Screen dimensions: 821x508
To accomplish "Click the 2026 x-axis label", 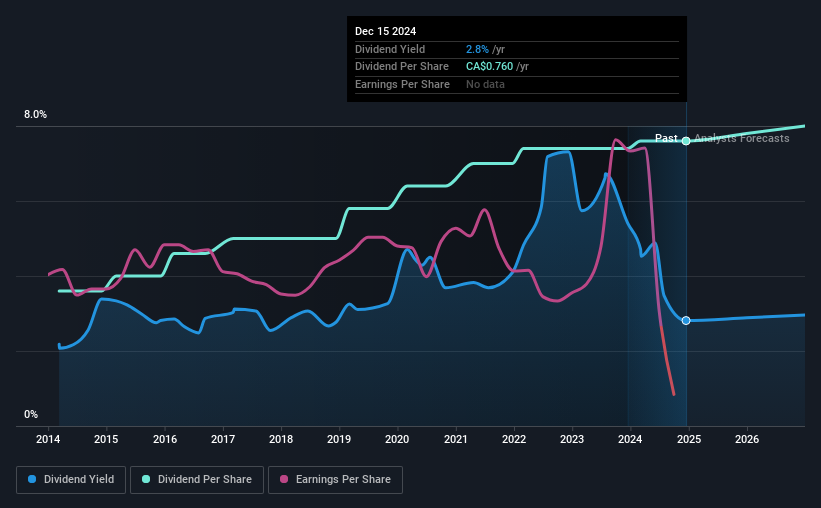I will pos(747,439).
